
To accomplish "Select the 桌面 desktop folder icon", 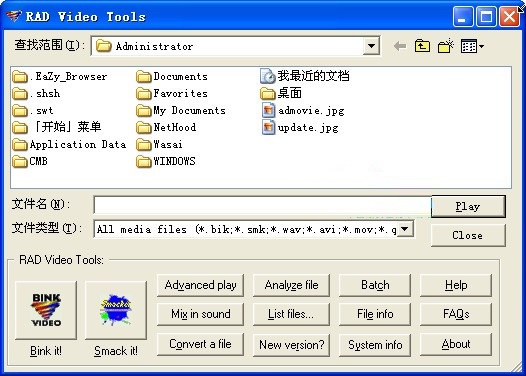I will tap(268, 94).
